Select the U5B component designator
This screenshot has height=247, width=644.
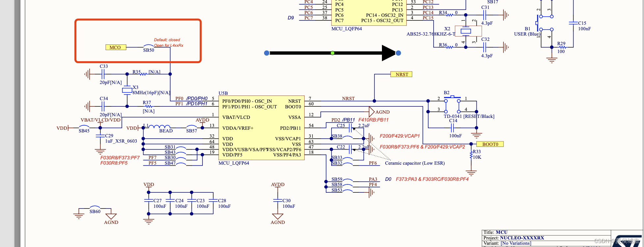223,93
